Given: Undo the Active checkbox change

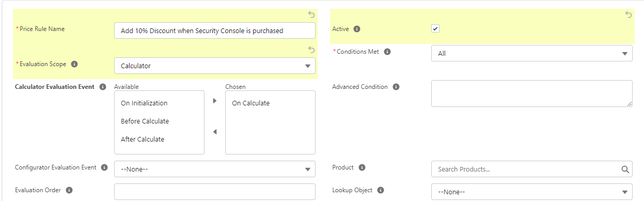Looking at the screenshot, I should pyautogui.click(x=629, y=14).
